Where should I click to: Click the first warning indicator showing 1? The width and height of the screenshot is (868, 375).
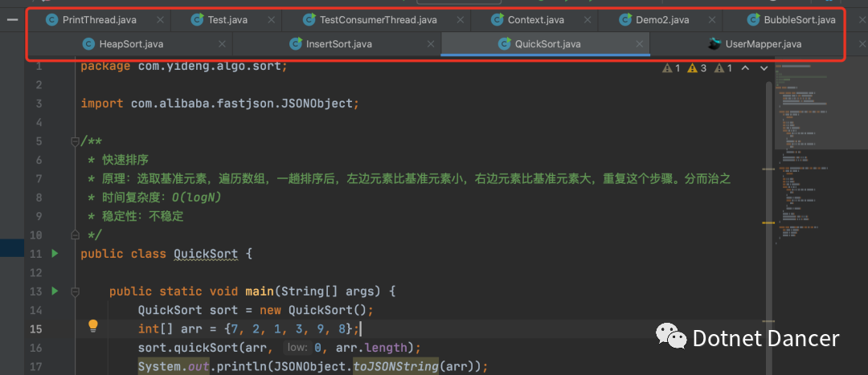[671, 68]
